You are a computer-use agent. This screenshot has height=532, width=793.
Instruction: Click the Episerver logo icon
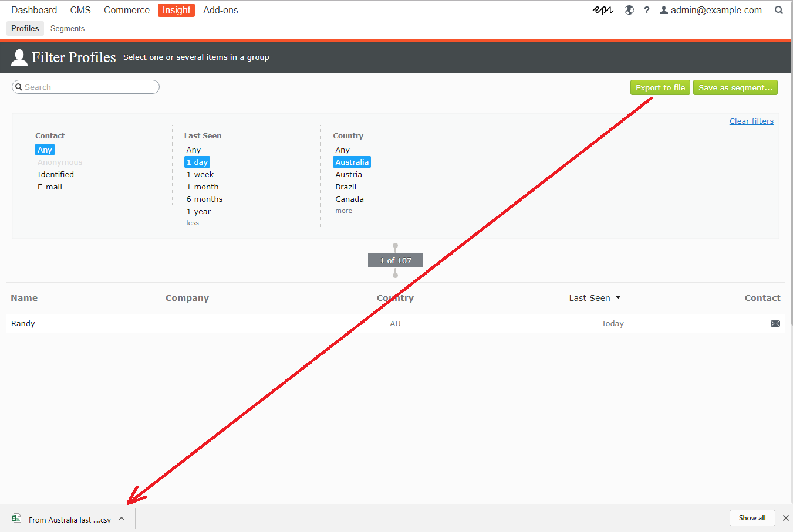click(603, 10)
